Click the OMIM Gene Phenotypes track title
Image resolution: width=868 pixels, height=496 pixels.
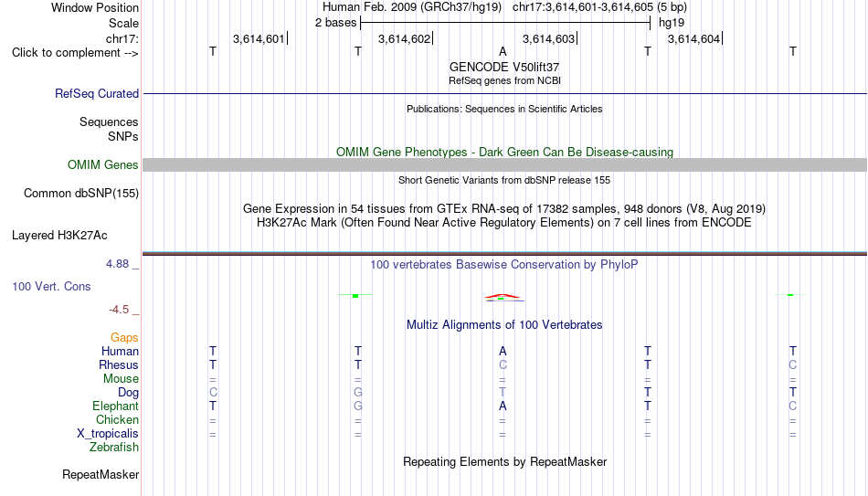click(x=504, y=153)
